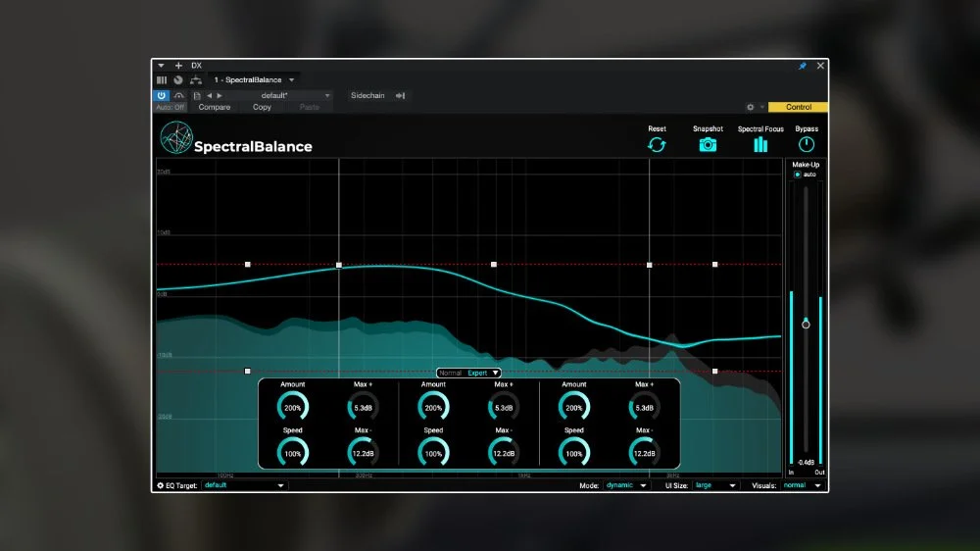Click the -0.4dB make-up value
The image size is (980, 551).
(806, 462)
